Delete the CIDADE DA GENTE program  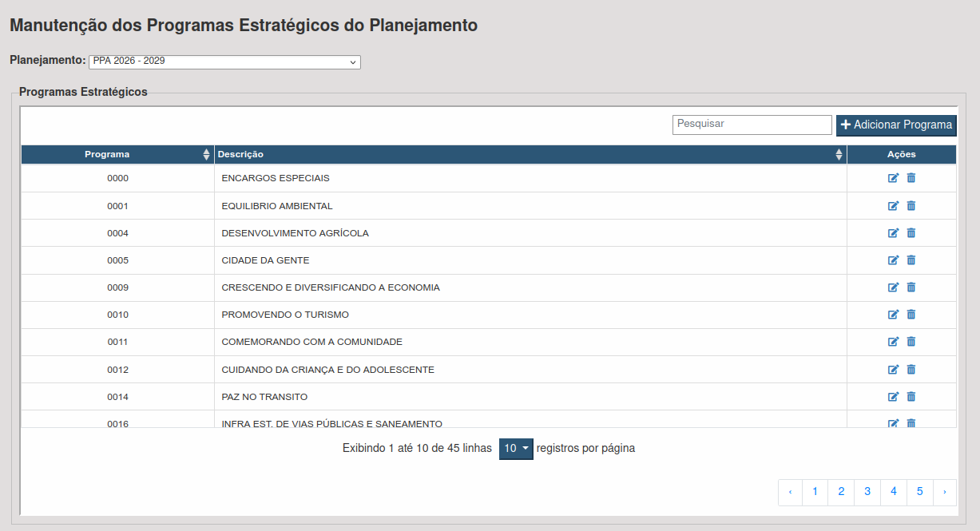click(x=911, y=260)
